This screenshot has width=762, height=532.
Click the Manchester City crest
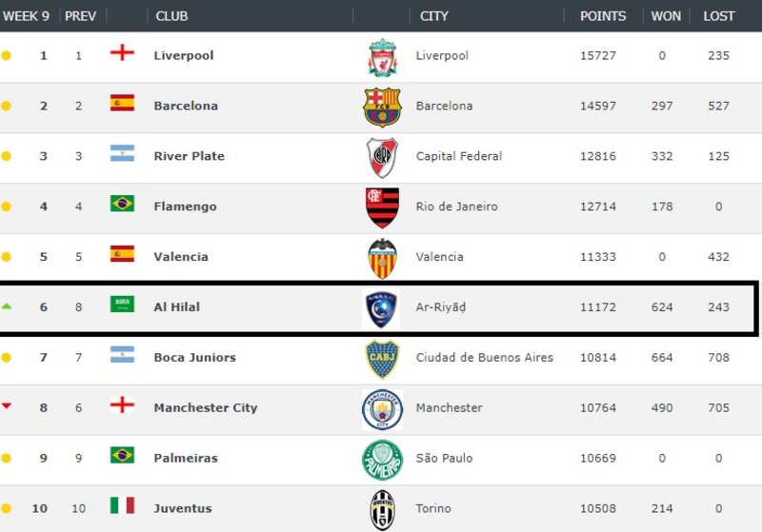click(382, 409)
